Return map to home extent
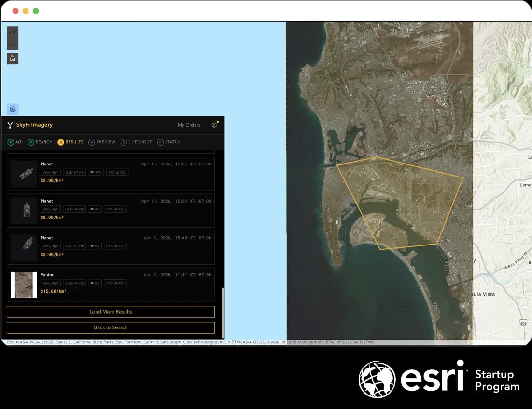The width and height of the screenshot is (532, 409). (x=13, y=58)
